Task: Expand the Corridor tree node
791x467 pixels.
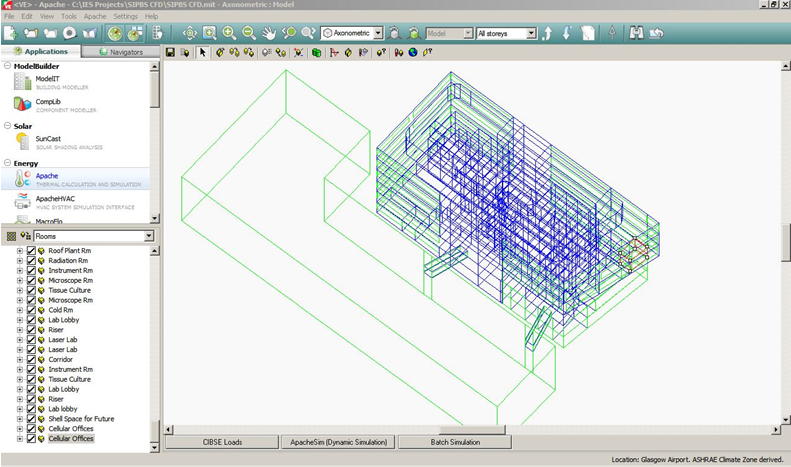Action: tap(19, 359)
